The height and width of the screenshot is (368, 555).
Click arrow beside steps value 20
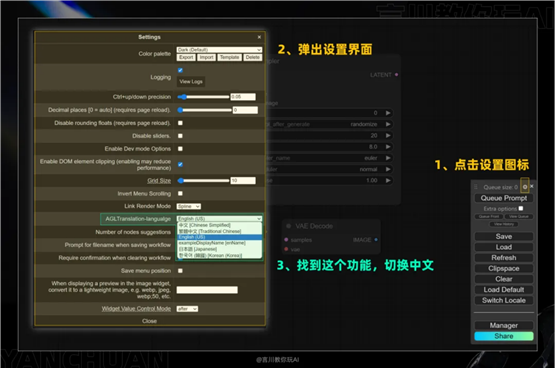pos(388,136)
